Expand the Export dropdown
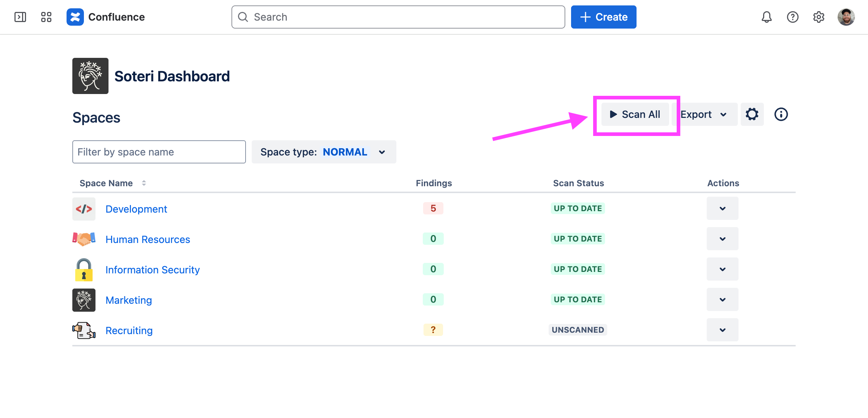This screenshot has width=868, height=418. coord(704,114)
